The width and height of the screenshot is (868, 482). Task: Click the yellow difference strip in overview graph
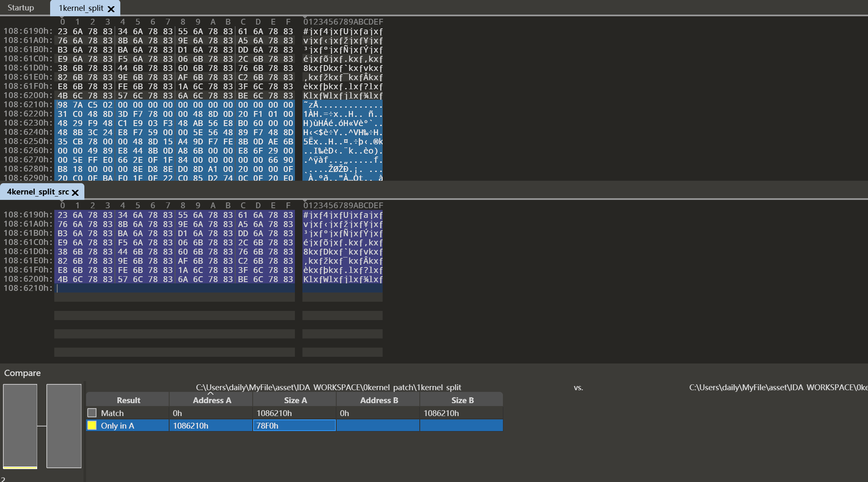[x=20, y=467]
